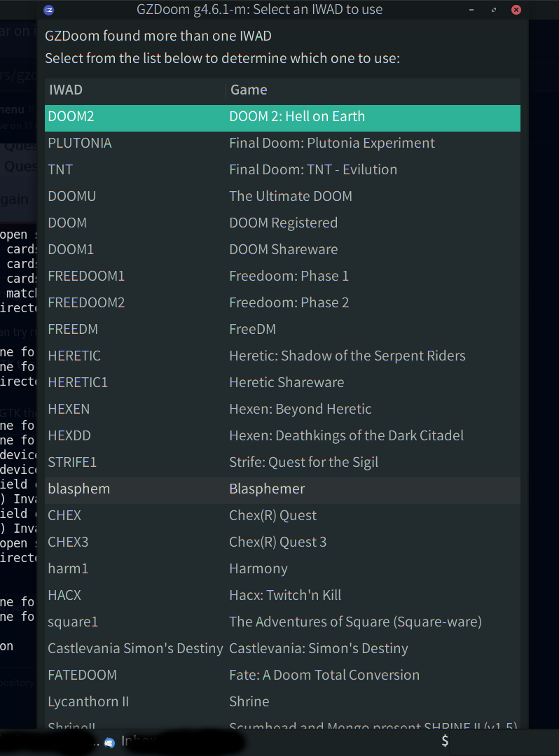Click the restore window size icon
Image resolution: width=559 pixels, height=756 pixels.
click(x=492, y=10)
